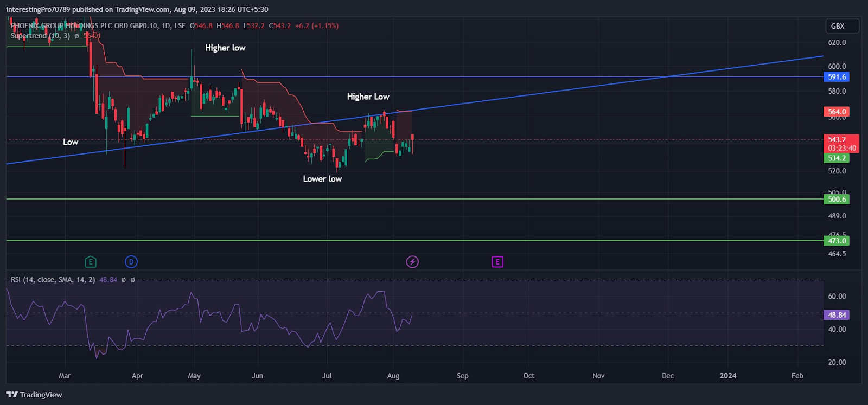
Task: Click the magenta future earnings E marker
Action: [497, 262]
